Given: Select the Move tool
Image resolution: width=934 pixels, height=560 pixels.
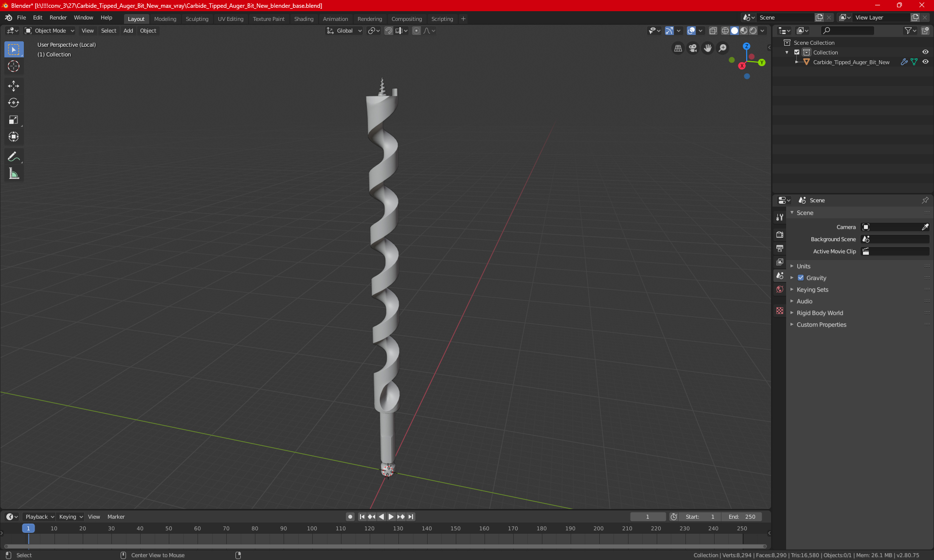Looking at the screenshot, I should coord(14,86).
